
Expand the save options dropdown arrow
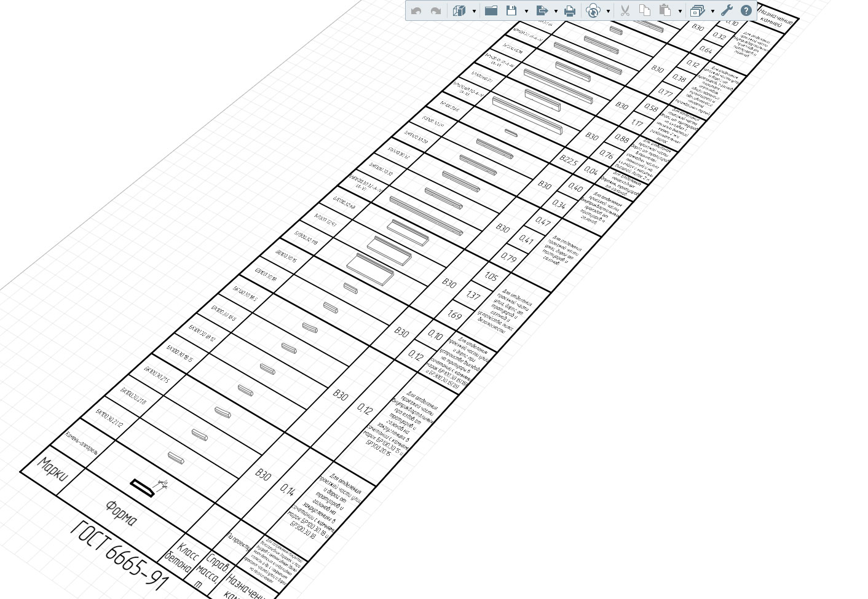pyautogui.click(x=526, y=11)
